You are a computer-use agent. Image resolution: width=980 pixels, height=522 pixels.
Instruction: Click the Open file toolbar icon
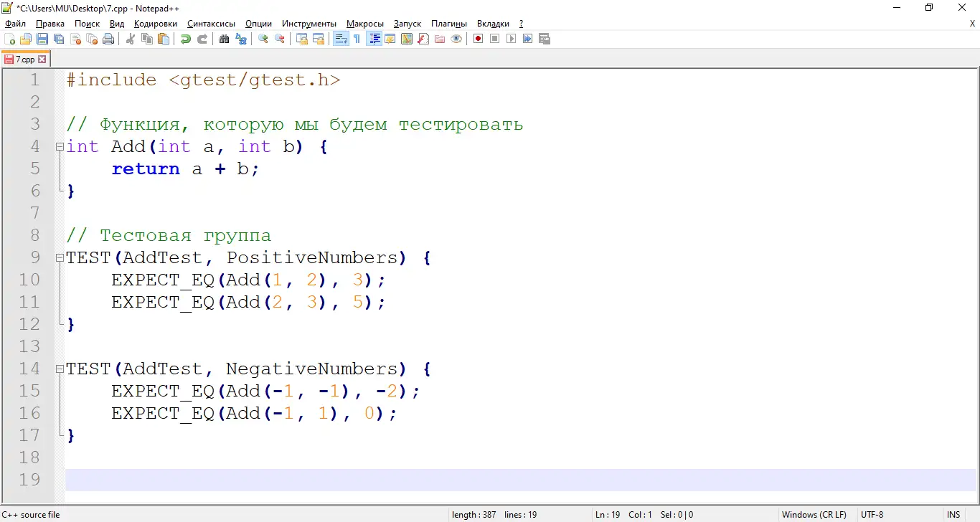tap(26, 39)
